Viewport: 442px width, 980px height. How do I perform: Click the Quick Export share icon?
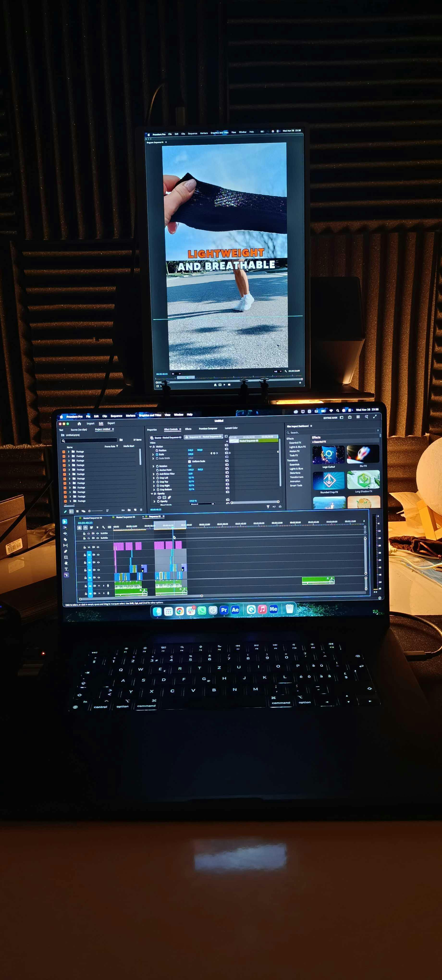pos(350,417)
